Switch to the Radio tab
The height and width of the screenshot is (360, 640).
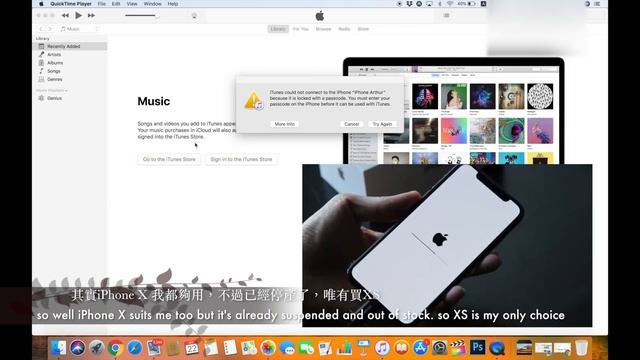[x=344, y=29]
